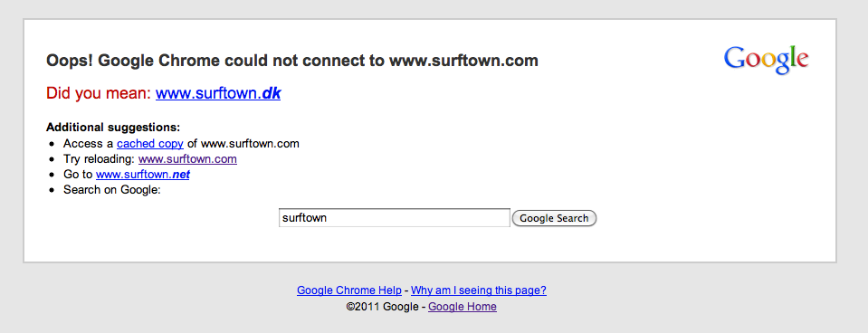Follow the Google Home footer link
868x333 pixels.
[463, 307]
